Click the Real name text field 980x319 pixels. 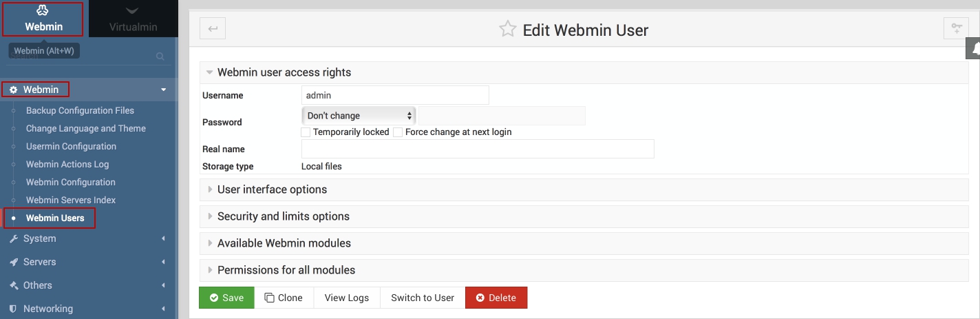(x=478, y=149)
